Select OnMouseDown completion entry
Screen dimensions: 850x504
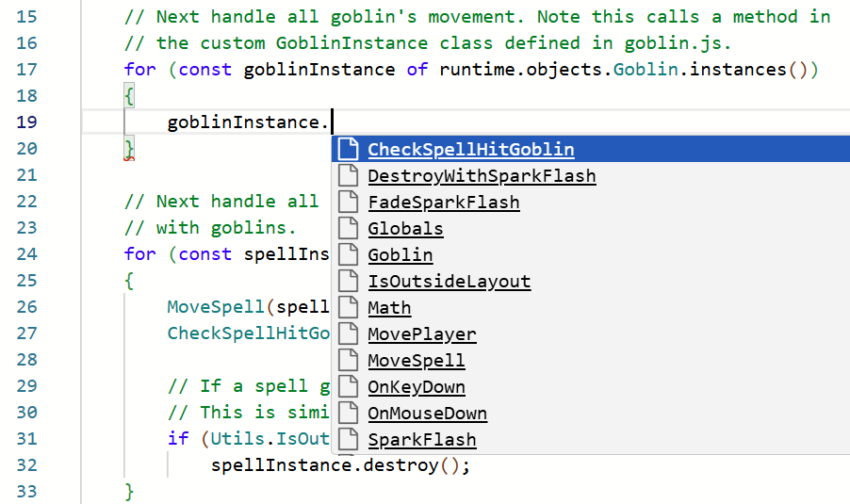pyautogui.click(x=427, y=413)
